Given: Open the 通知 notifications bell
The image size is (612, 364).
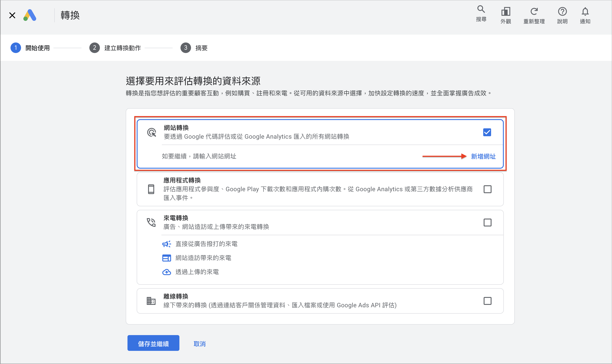Looking at the screenshot, I should click(x=585, y=11).
